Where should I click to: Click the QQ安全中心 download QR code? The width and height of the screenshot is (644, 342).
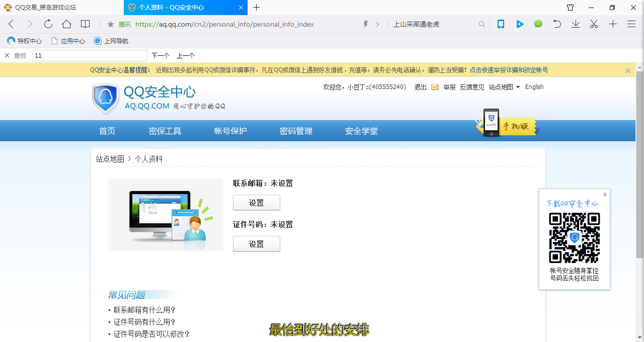pos(575,238)
